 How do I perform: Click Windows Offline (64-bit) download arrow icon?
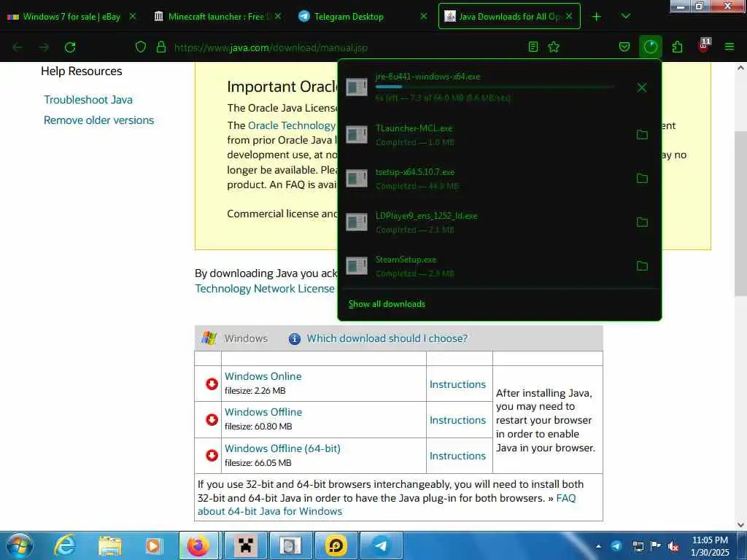(212, 456)
